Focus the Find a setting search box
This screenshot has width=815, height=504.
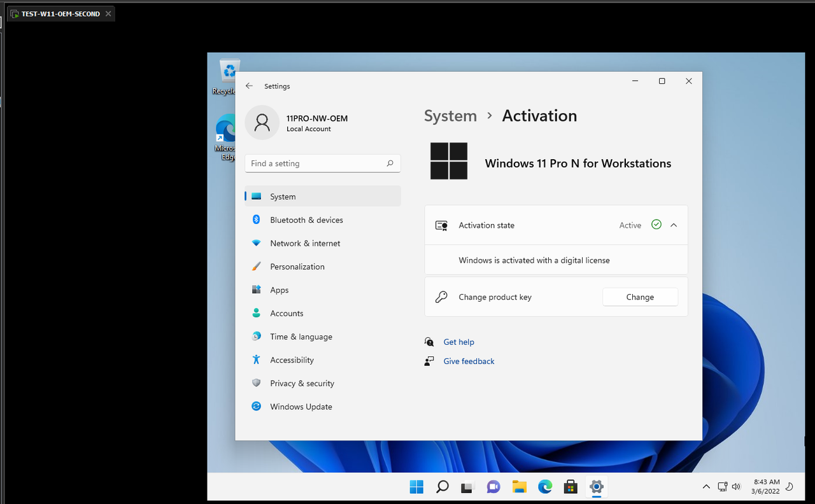[x=323, y=164]
